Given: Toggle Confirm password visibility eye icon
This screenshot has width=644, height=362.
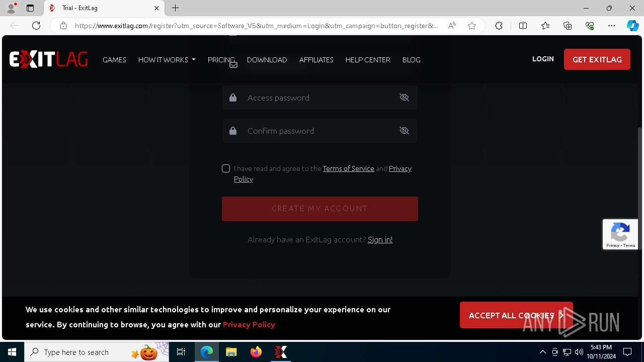Looking at the screenshot, I should click(x=404, y=131).
